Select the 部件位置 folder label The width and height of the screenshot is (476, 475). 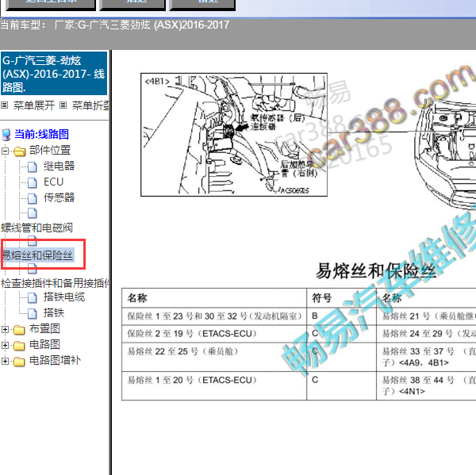[50, 150]
